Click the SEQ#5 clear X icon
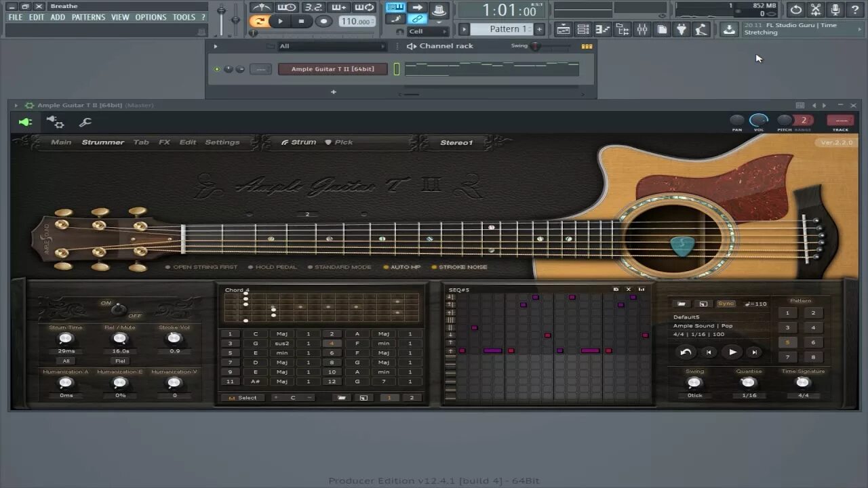The width and height of the screenshot is (868, 488). tap(629, 289)
